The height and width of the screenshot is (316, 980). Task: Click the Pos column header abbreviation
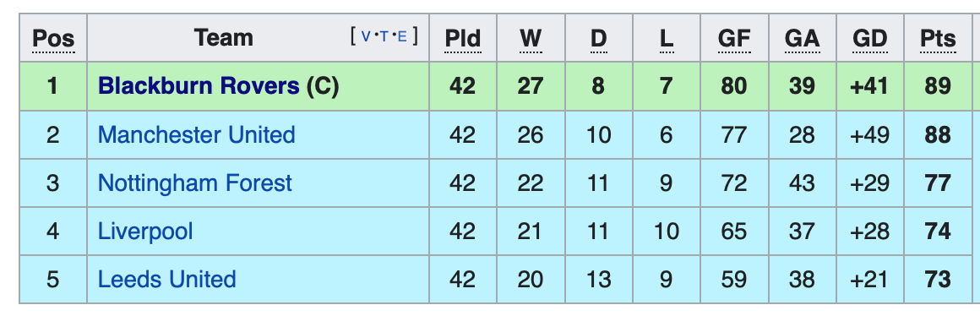pos(53,39)
